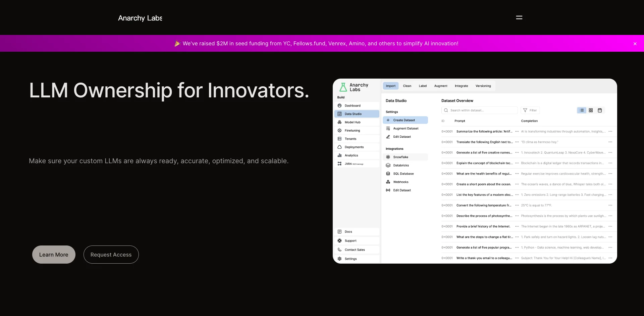This screenshot has height=316, width=644.
Task: Click the Deployments cloud icon
Action: (x=339, y=147)
